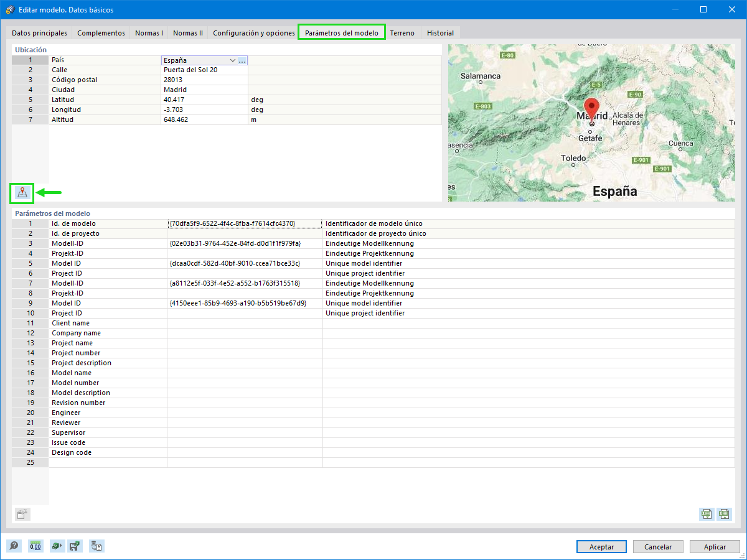Select the Normas I tab
The width and height of the screenshot is (747, 560).
coord(149,33)
